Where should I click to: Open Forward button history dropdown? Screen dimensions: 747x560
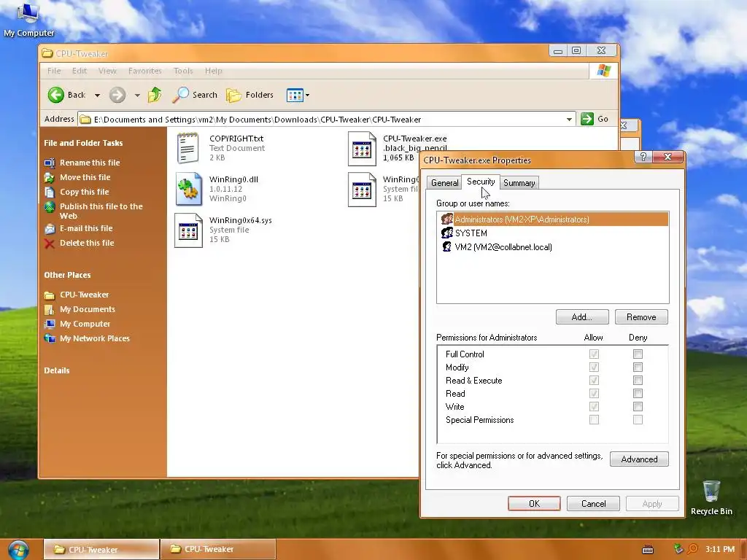[137, 96]
